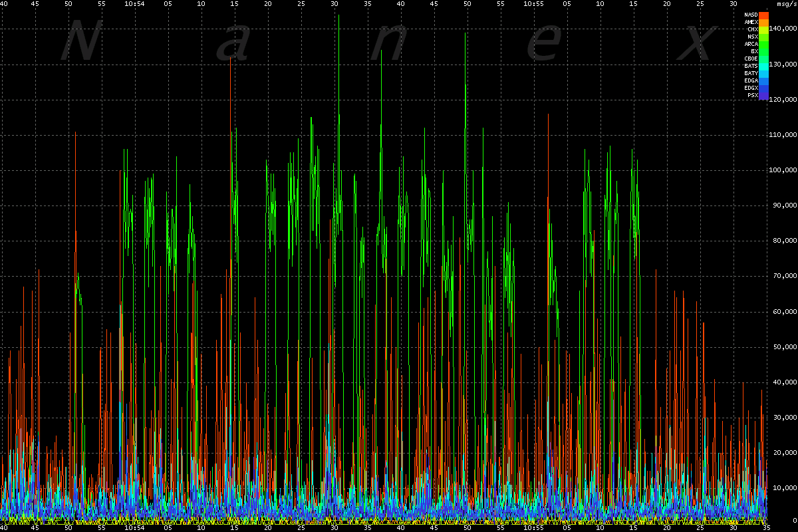798x532 pixels.
Task: Select the CBOE legend label
Action: 751,58
